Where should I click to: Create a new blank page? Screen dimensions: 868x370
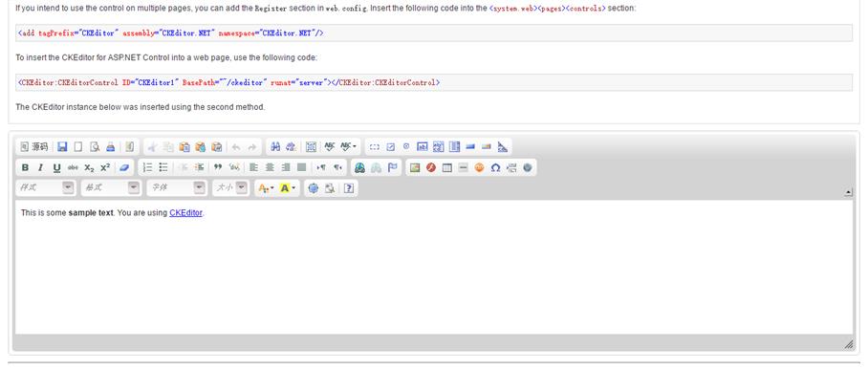tap(78, 147)
